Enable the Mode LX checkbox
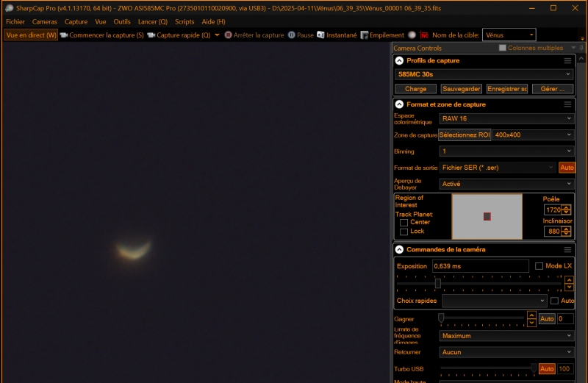Image resolution: width=588 pixels, height=383 pixels. pyautogui.click(x=539, y=266)
